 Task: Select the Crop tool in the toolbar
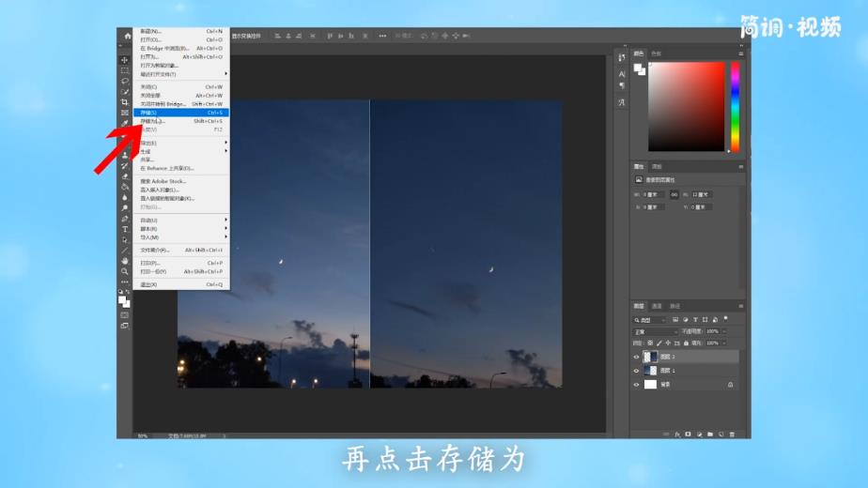125,102
